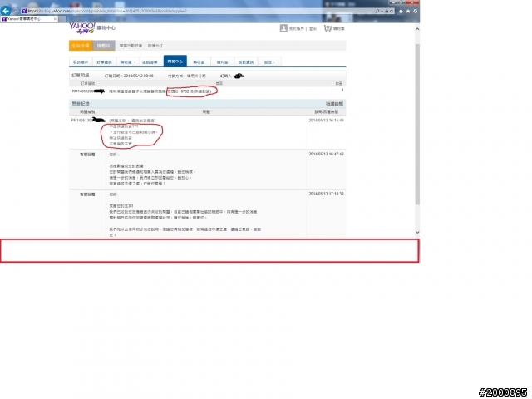
Task: Open browser tools gear icon
Action: [415, 11]
